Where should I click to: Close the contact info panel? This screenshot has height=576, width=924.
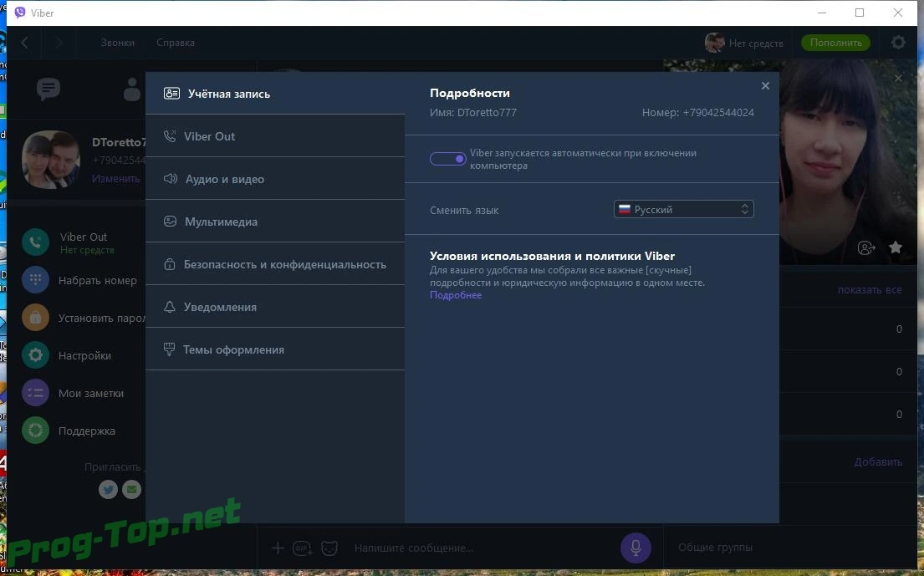click(898, 78)
